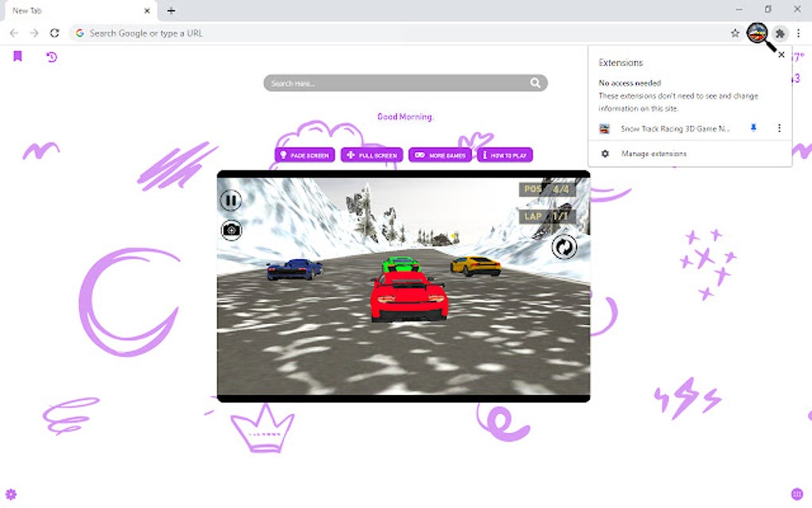
Task: Open the three-dot menu for Snow Track Racing
Action: tap(779, 128)
